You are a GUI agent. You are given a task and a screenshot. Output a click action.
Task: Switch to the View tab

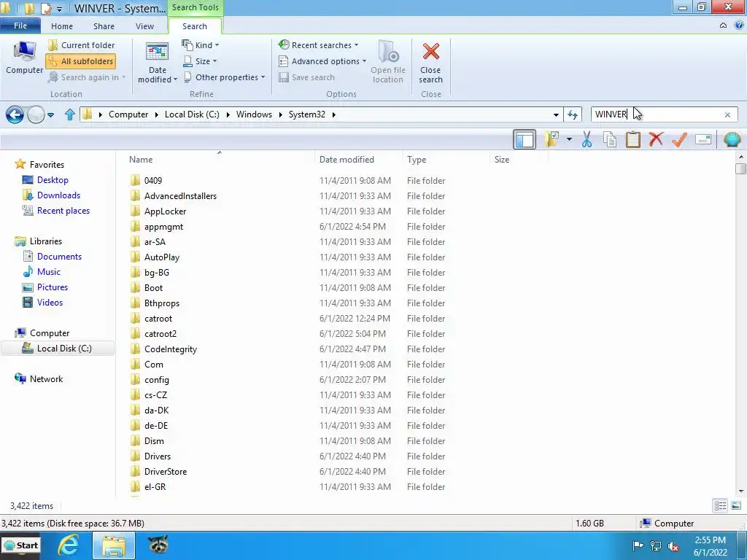click(x=144, y=26)
